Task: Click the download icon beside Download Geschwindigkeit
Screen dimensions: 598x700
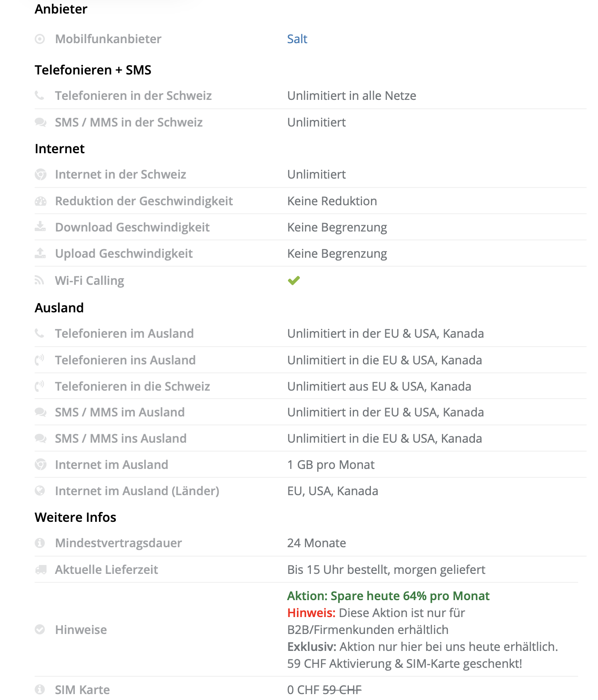Action: [x=40, y=226]
